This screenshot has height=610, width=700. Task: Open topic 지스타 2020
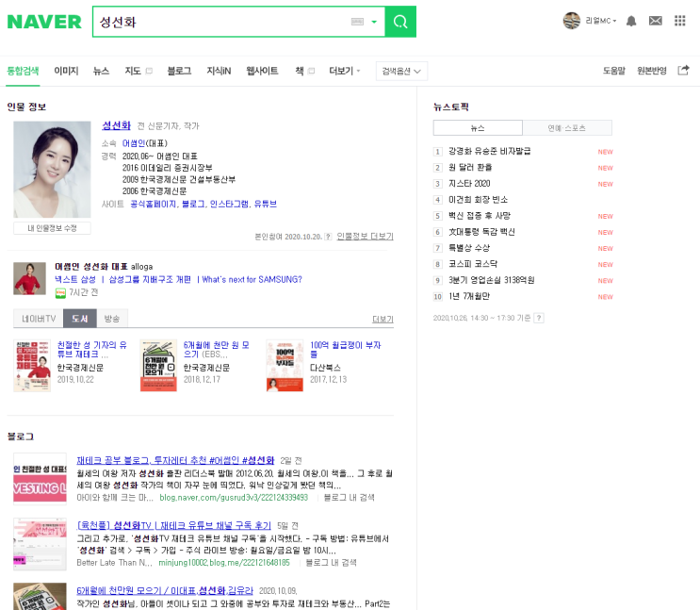coord(469,184)
